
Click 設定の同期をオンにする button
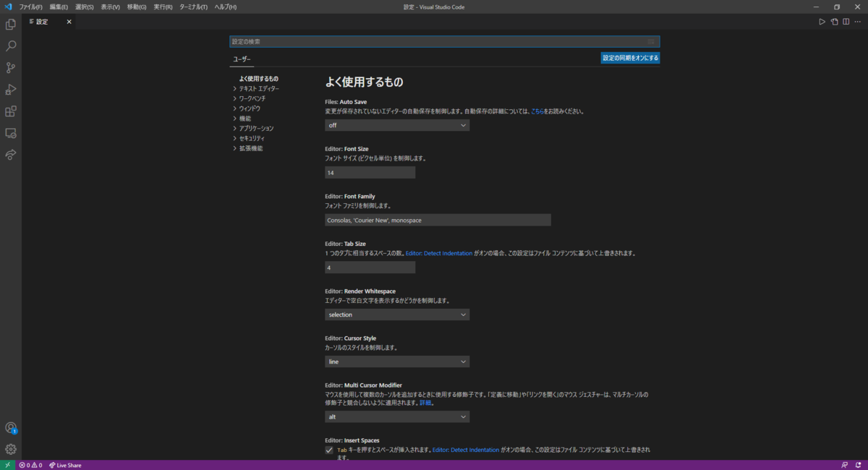tap(630, 58)
